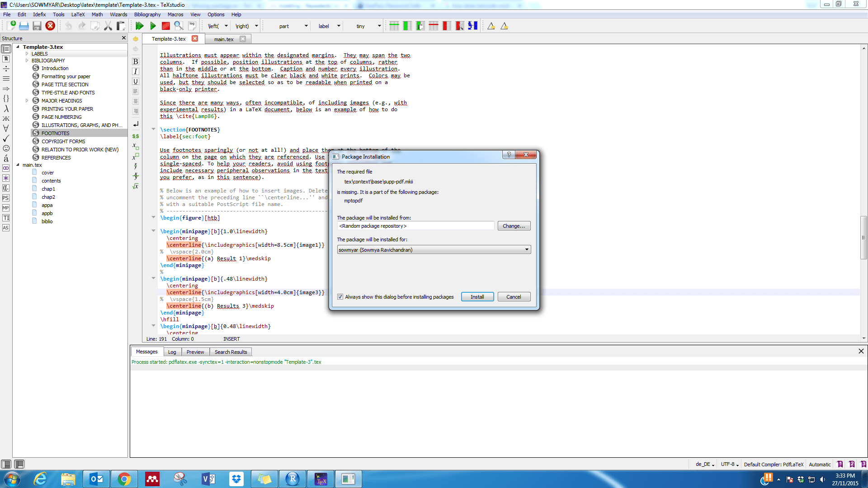The height and width of the screenshot is (488, 868).
Task: Expand the MAJOR HEADINGS tree node
Action: (x=27, y=101)
